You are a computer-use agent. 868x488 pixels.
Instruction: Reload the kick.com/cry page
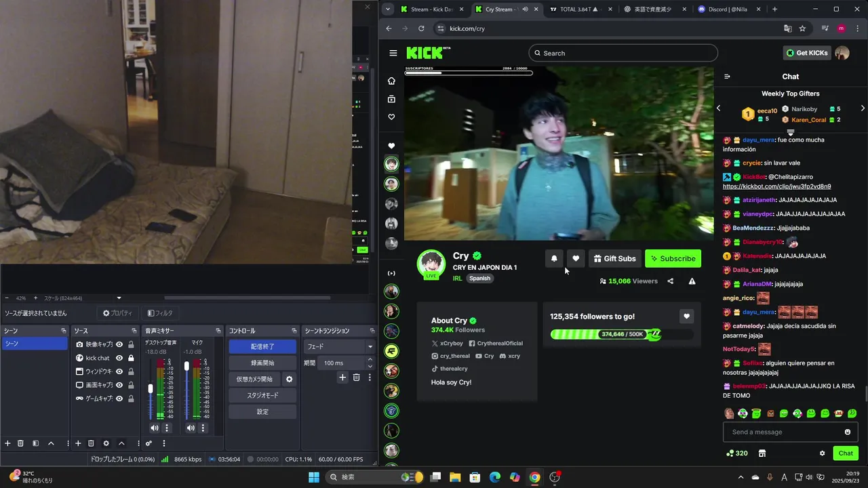[x=421, y=28]
